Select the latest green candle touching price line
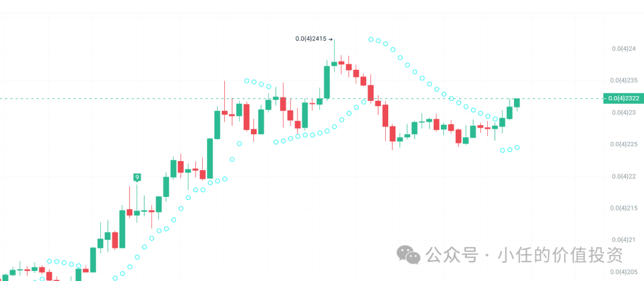This screenshot has width=644, height=281. (x=516, y=103)
